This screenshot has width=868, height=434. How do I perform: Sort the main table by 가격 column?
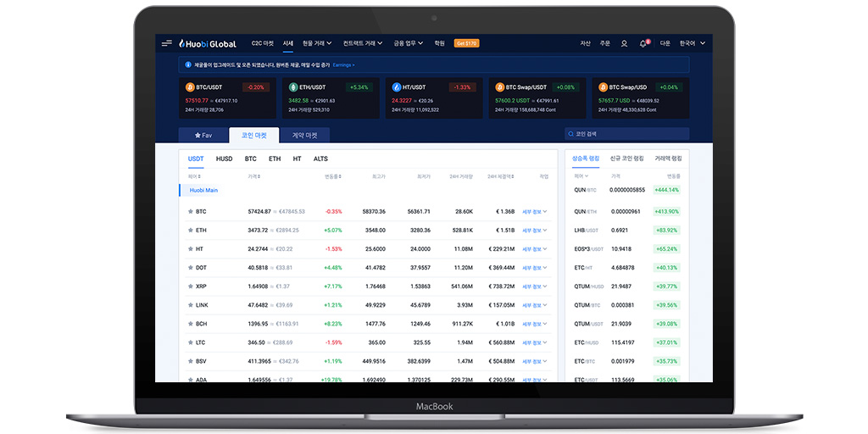[x=254, y=176]
